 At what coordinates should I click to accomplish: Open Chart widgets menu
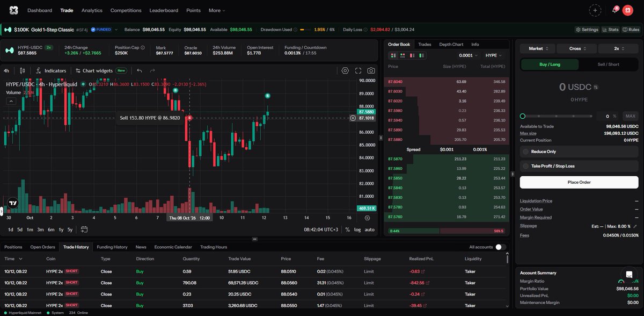point(101,70)
